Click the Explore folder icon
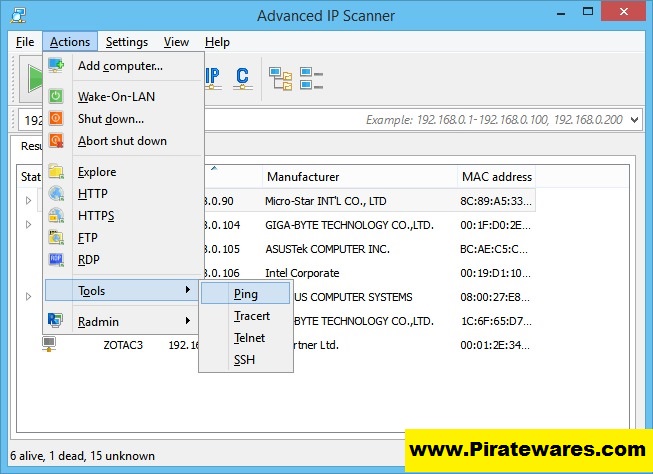Screen dimensions: 653x474 coord(56,172)
